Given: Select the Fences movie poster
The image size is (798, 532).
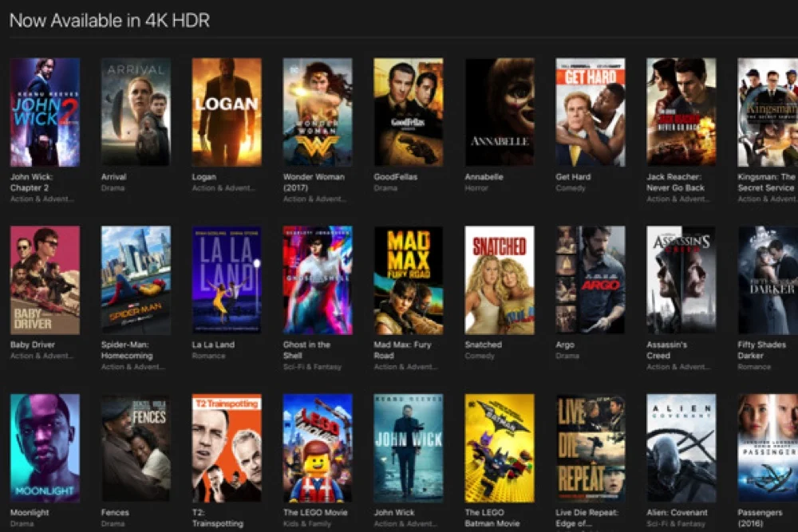Looking at the screenshot, I should (136, 448).
